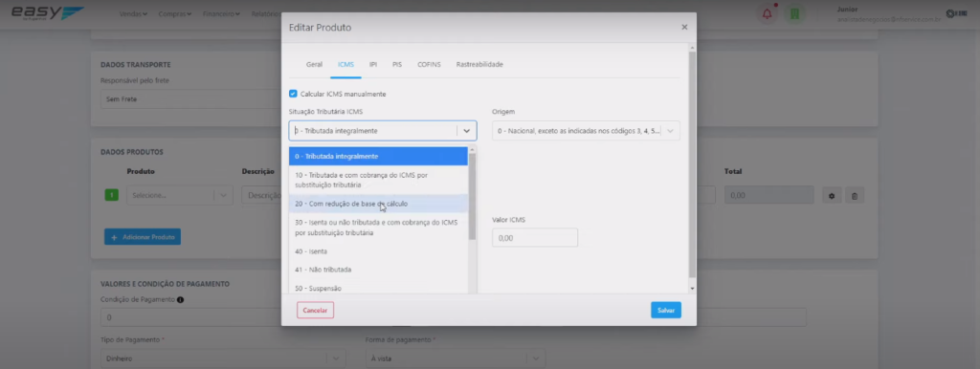Image resolution: width=980 pixels, height=369 pixels.
Task: Click the easy logo in header
Action: point(47,13)
